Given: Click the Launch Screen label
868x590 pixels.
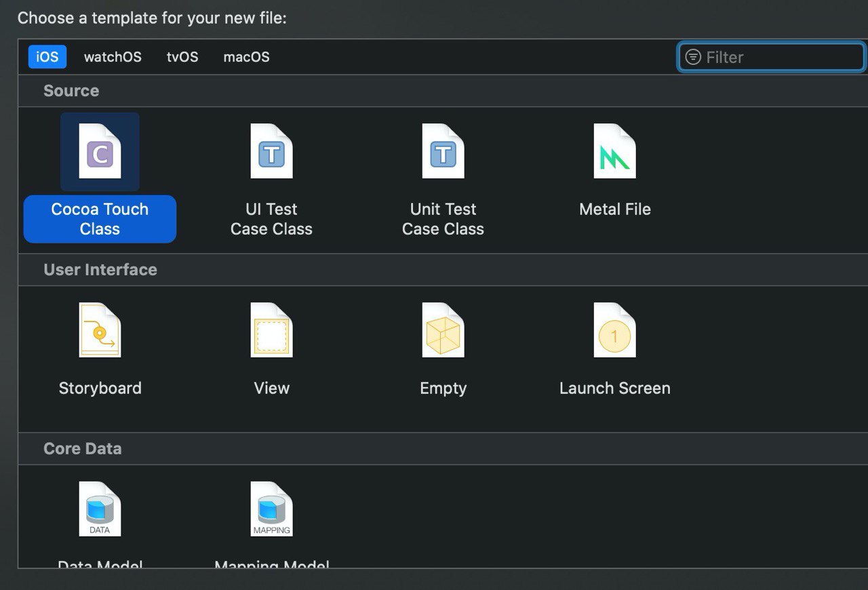Looking at the screenshot, I should click(614, 389).
